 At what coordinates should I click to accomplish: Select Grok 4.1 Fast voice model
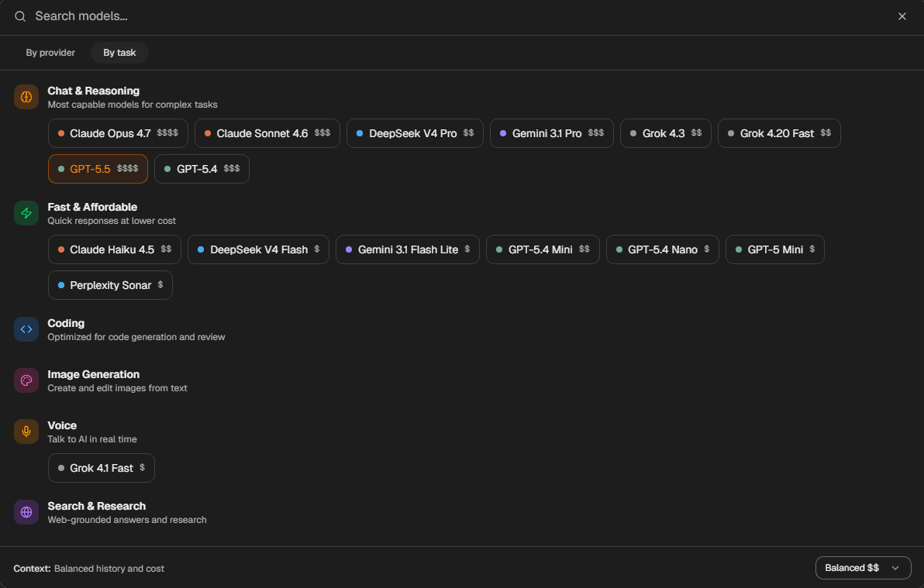(102, 468)
